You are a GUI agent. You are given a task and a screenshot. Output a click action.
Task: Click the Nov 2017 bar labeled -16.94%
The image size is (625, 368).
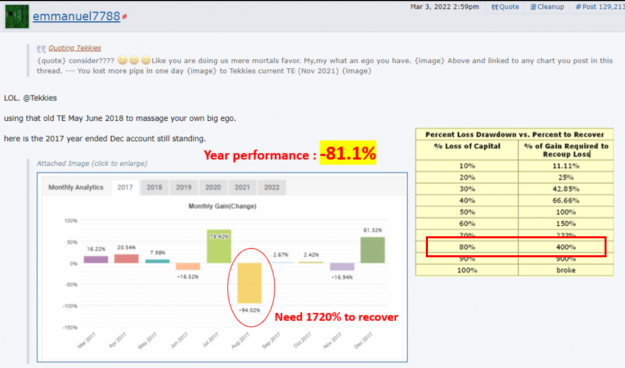coord(342,267)
